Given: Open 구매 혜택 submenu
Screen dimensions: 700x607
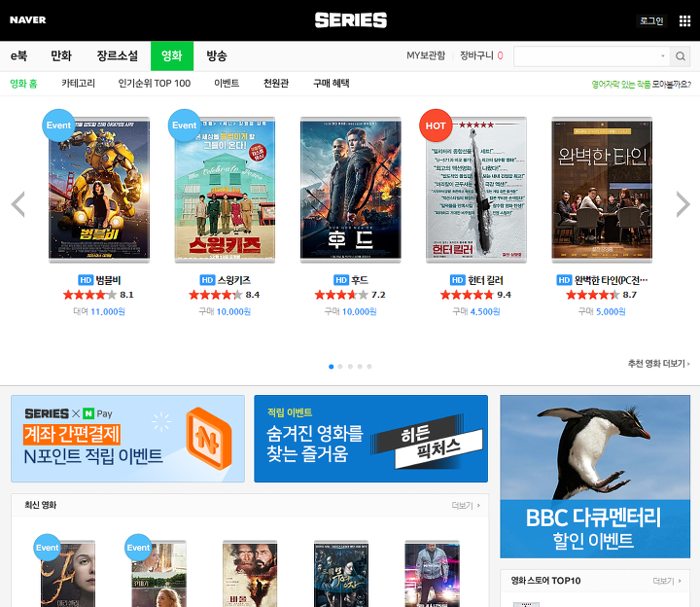Looking at the screenshot, I should click(331, 84).
